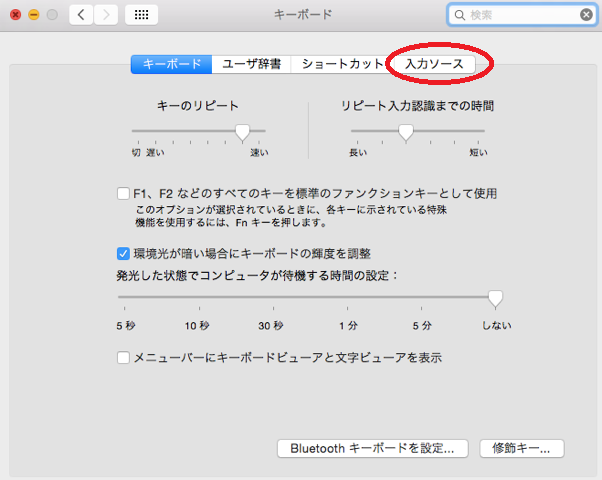Click the magnifying glass search icon
The image size is (602, 480).
click(459, 15)
